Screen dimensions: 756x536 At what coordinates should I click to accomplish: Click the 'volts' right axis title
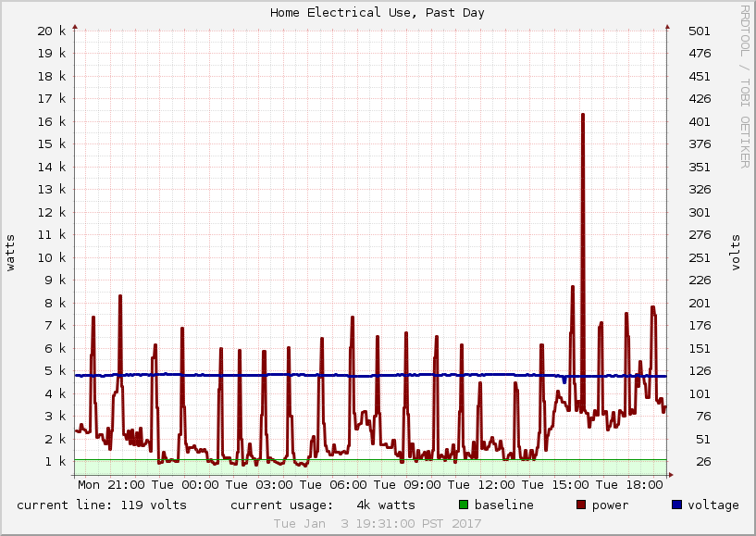[735, 253]
